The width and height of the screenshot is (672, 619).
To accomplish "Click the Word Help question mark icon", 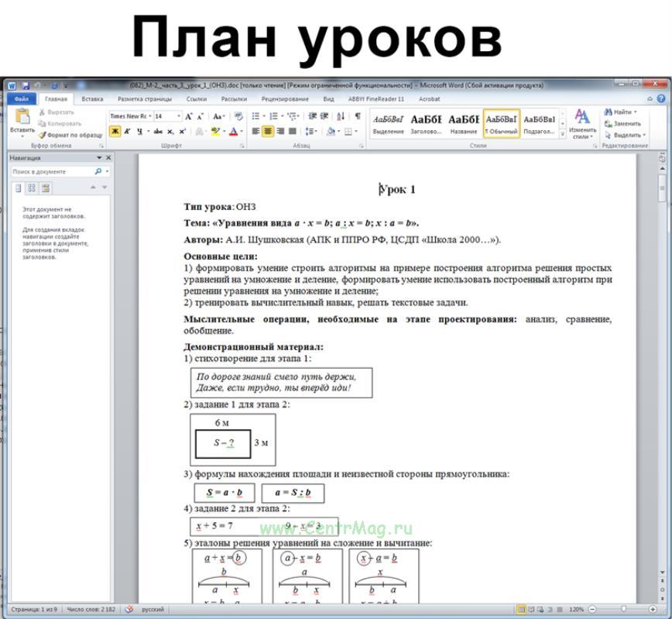I will click(661, 98).
